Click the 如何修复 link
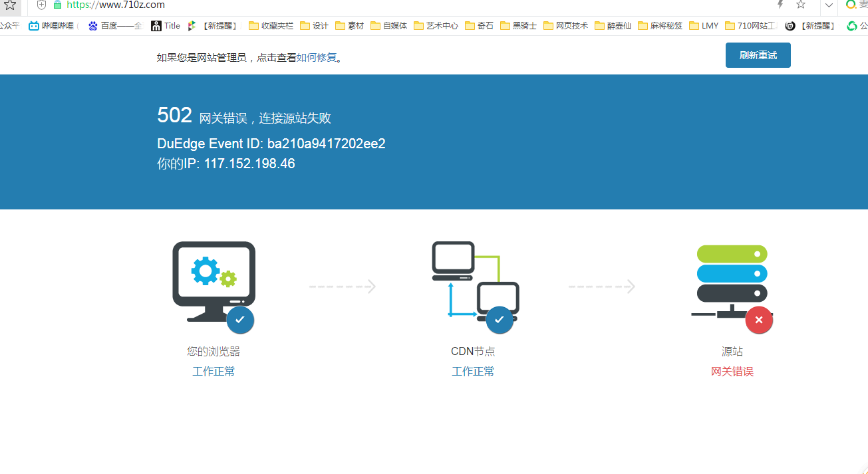Image resolution: width=868 pixels, height=474 pixels. click(317, 58)
